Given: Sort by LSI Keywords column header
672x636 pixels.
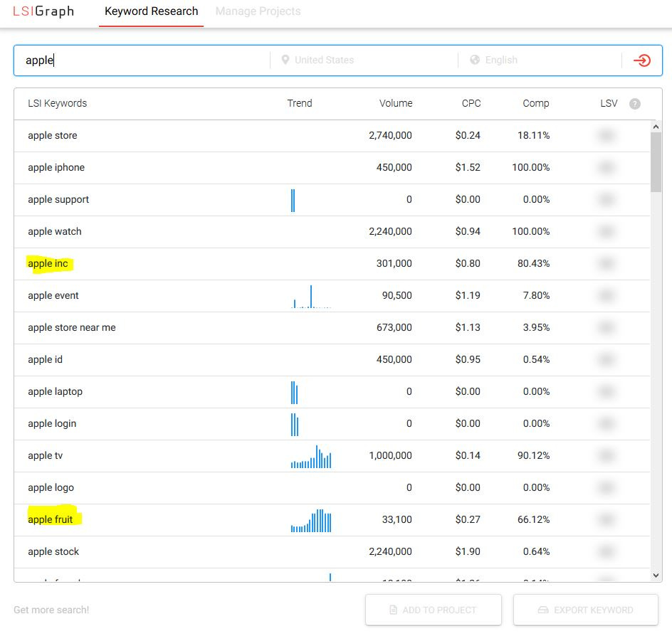Looking at the screenshot, I should coord(58,103).
